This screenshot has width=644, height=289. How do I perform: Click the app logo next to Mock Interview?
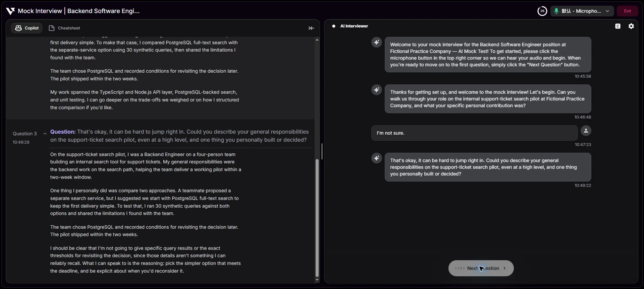click(x=10, y=11)
